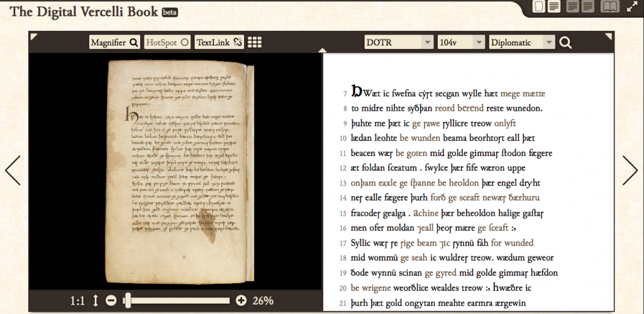Enter fullscreen with the diagonal arrows icon

(632, 6)
